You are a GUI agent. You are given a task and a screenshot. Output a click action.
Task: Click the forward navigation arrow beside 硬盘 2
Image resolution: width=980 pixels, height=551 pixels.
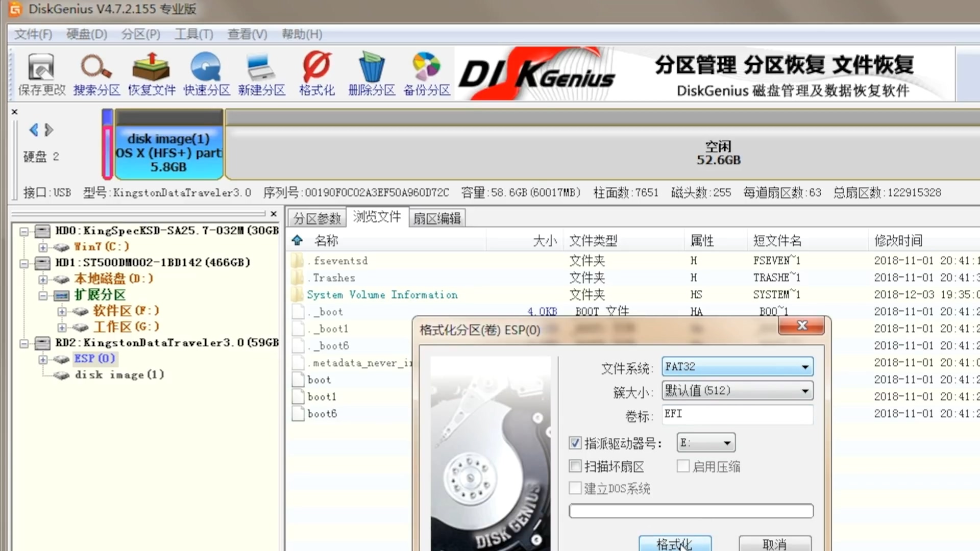point(50,130)
